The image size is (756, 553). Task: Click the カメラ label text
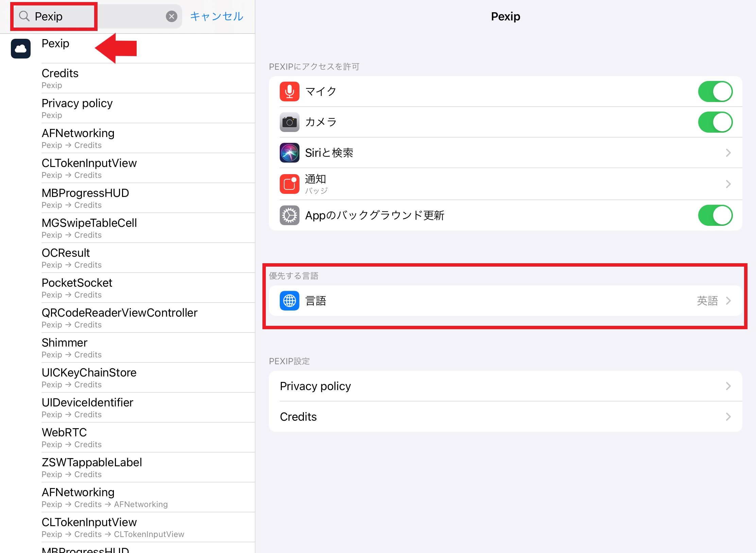pyautogui.click(x=321, y=122)
